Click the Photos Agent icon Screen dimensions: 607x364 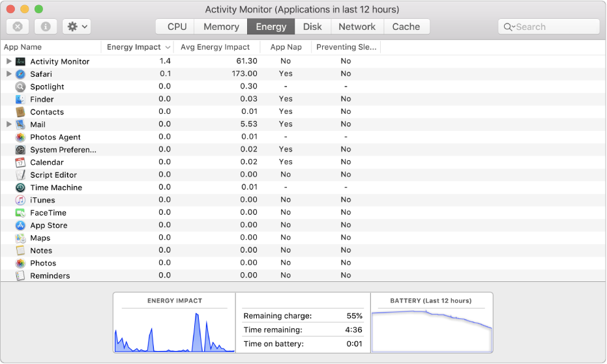point(20,137)
